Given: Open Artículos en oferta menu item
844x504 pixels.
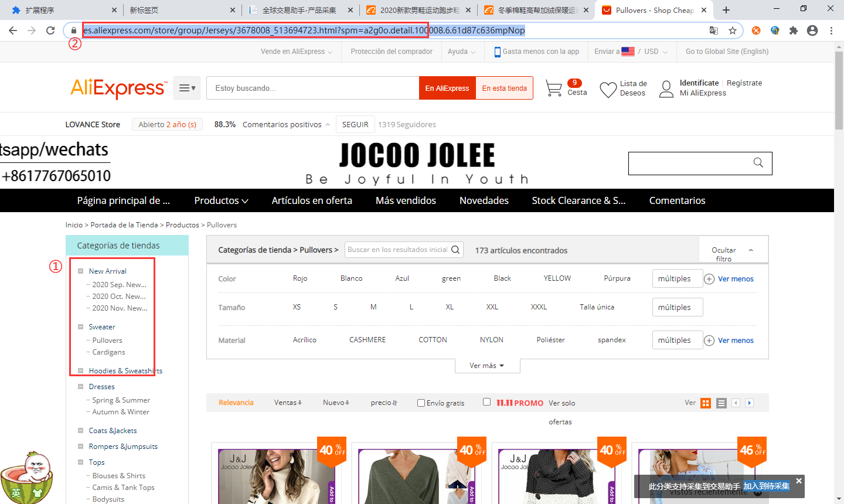Looking at the screenshot, I should [312, 200].
